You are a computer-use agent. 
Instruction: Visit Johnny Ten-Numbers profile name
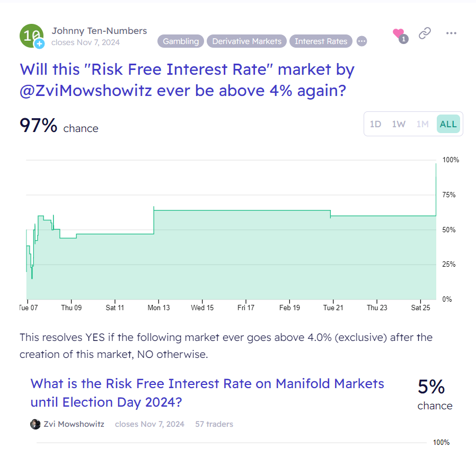click(99, 31)
